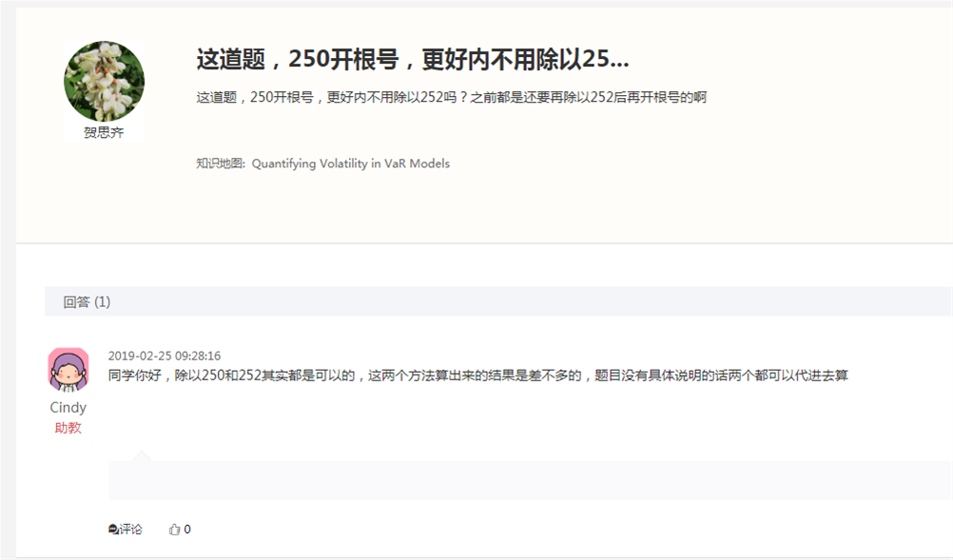The image size is (953, 560).
Task: Click the question body text about 252
Action: 452,97
